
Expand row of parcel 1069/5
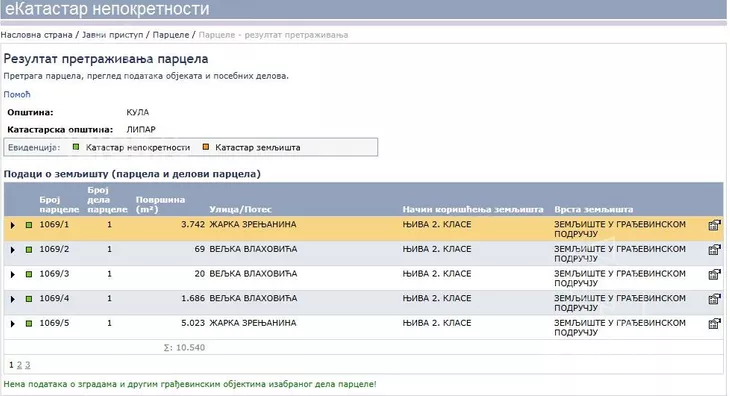pos(13,323)
